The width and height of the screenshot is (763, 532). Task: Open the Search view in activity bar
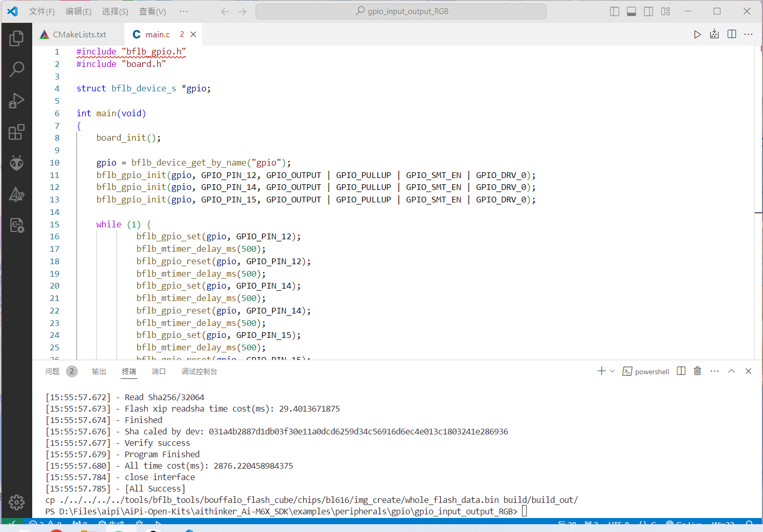17,69
